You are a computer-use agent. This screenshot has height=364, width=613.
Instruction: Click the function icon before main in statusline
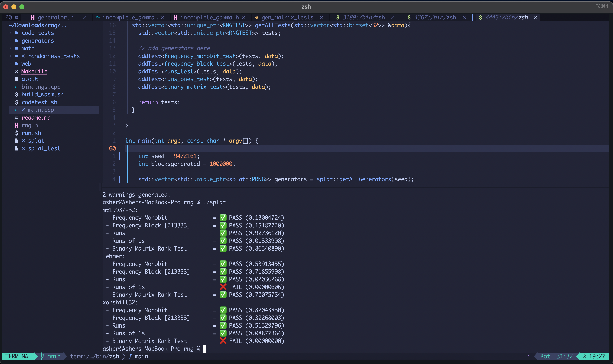tap(130, 356)
